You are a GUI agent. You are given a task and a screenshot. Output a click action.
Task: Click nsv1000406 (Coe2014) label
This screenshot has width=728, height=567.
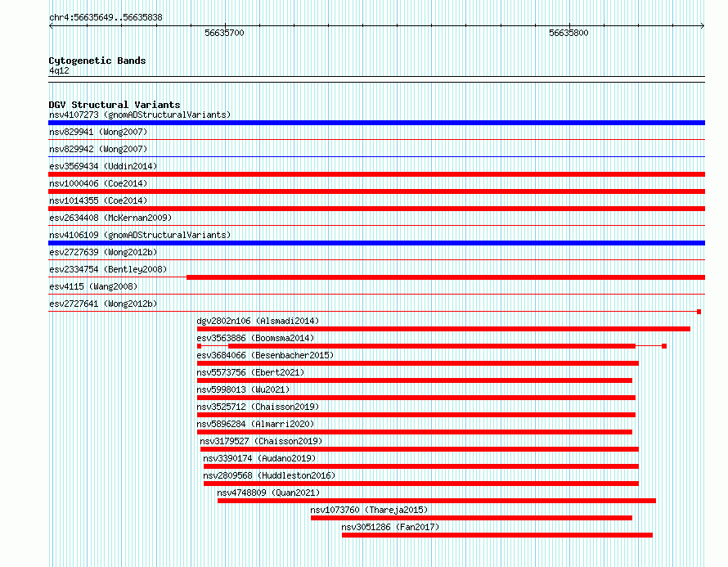click(98, 183)
